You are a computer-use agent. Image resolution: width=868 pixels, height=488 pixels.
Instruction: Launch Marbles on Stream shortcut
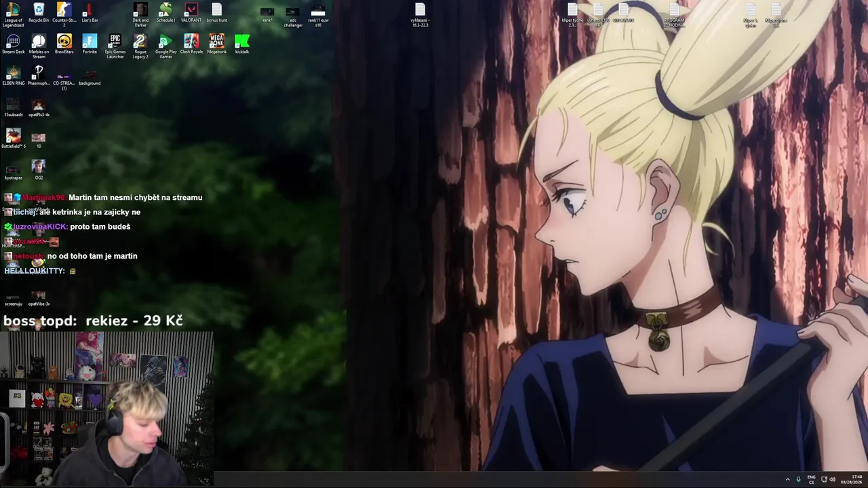pos(39,46)
